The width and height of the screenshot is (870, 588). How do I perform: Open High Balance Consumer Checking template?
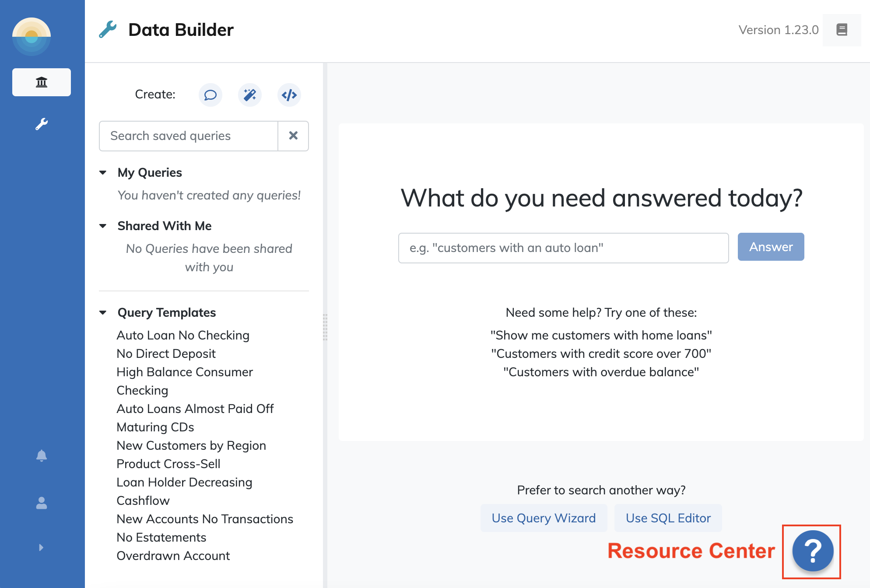click(x=185, y=381)
